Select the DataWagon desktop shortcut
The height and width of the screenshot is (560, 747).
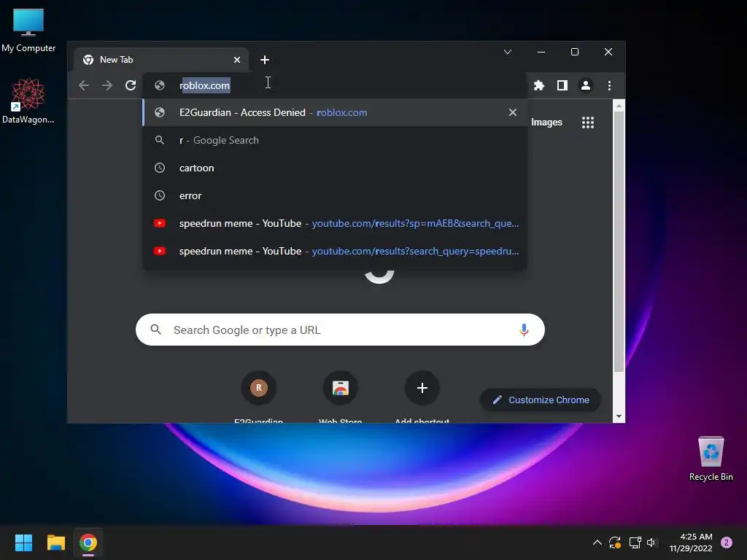tap(28, 101)
